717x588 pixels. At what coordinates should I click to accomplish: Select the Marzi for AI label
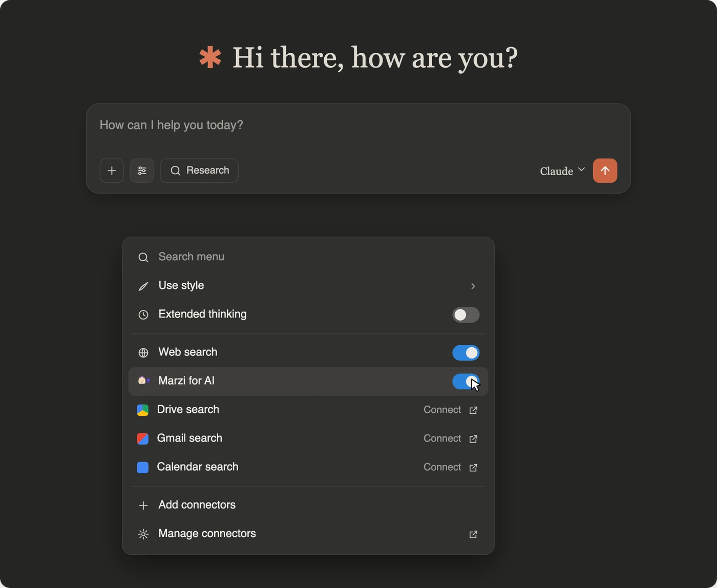pos(186,381)
